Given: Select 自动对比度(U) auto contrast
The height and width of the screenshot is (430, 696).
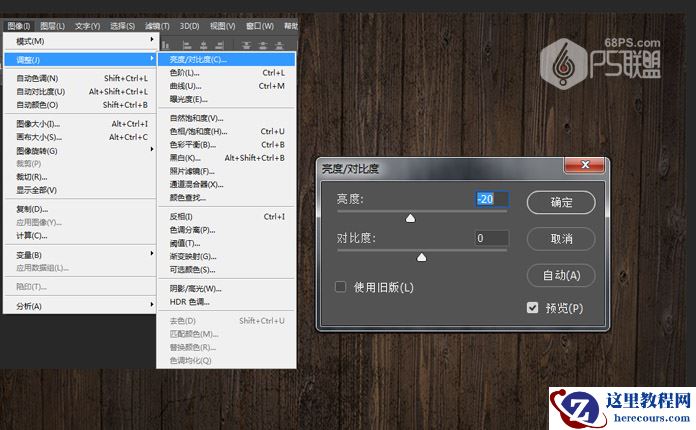Looking at the screenshot, I should point(79,91).
